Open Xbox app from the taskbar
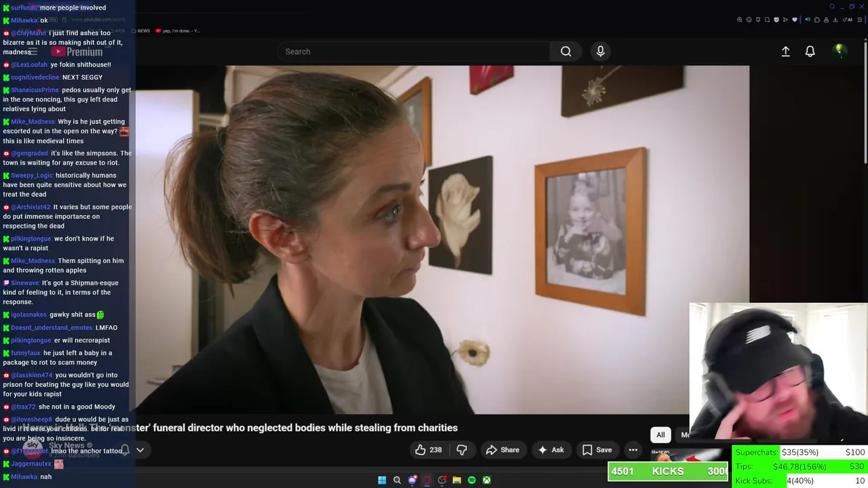The image size is (868, 488). (487, 480)
